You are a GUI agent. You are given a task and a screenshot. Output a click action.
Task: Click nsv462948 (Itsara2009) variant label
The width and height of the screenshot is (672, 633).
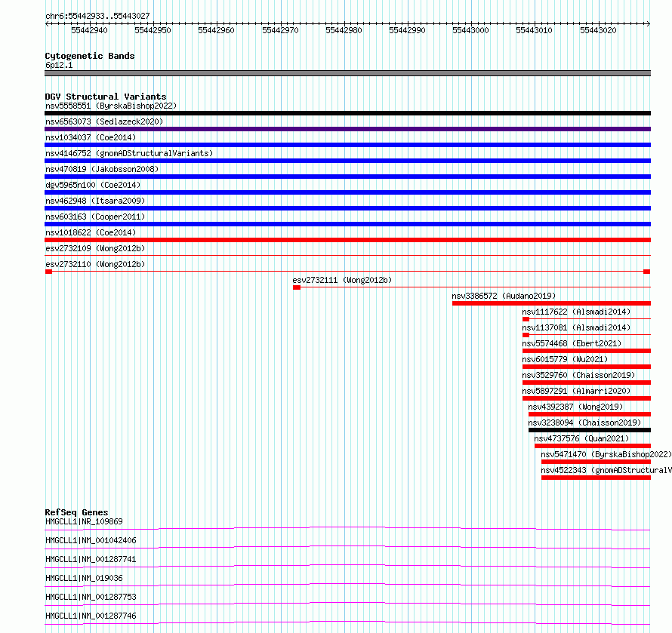pyautogui.click(x=95, y=201)
